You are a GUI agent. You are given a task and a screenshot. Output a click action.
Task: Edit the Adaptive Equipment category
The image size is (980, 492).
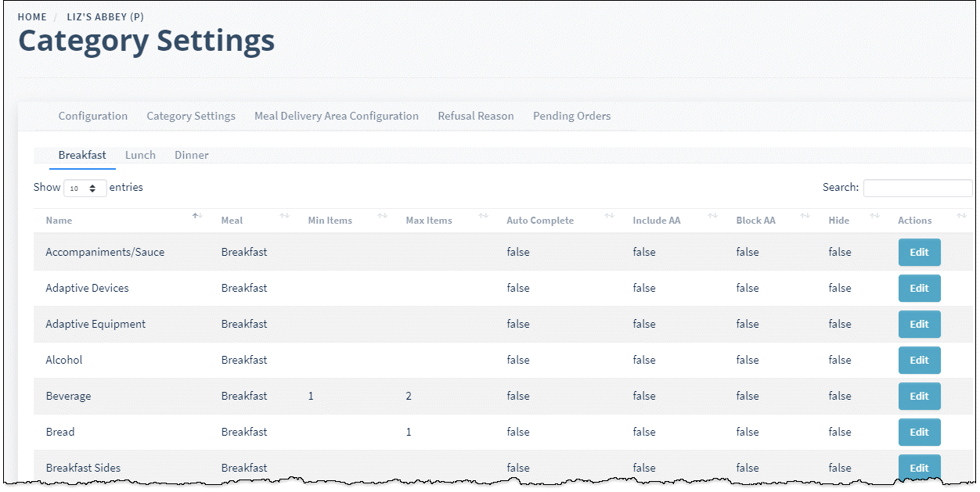919,325
